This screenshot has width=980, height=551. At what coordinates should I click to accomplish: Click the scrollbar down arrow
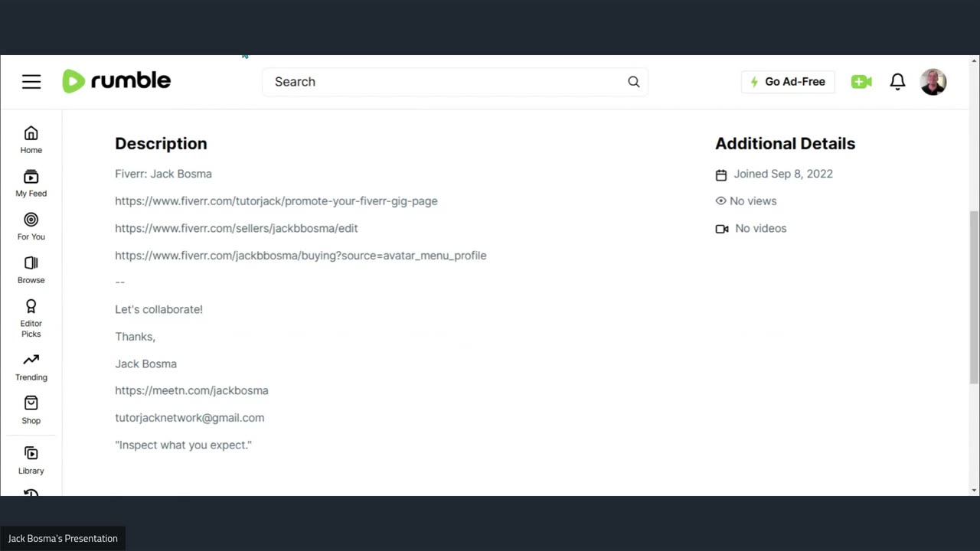tap(974, 490)
